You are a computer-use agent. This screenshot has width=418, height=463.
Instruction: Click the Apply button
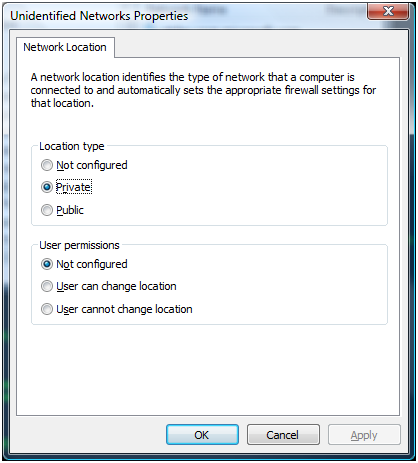pos(364,435)
